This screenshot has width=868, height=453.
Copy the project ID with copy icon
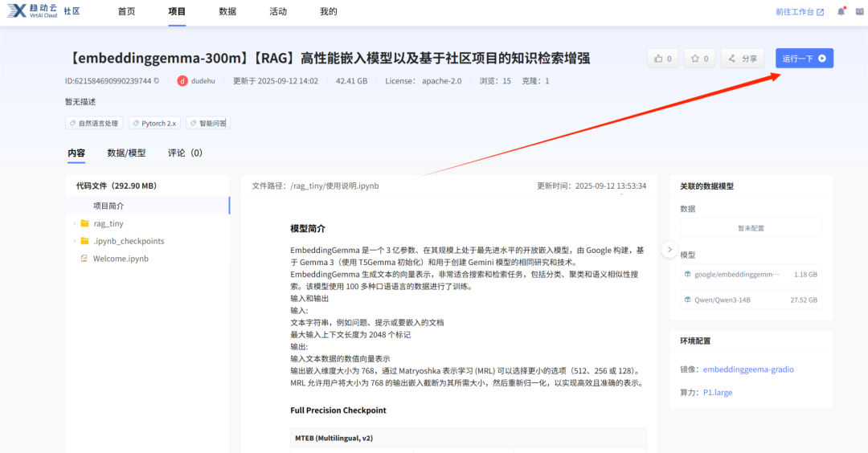pyautogui.click(x=157, y=81)
